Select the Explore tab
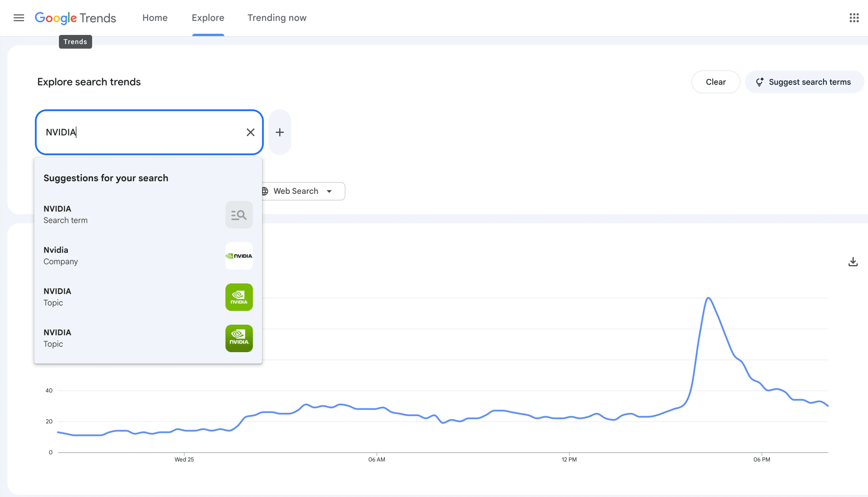 pos(208,18)
